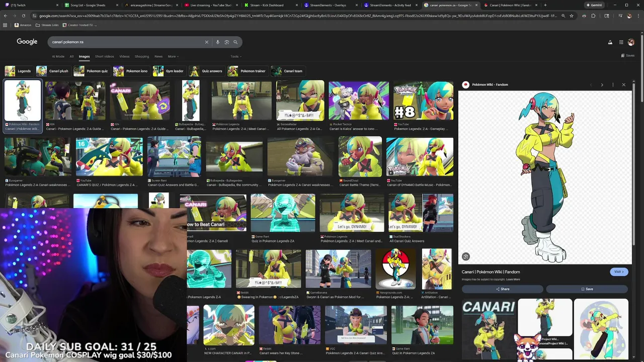Select the News results tab
Image resolution: width=644 pixels, height=362 pixels.
tap(158, 56)
